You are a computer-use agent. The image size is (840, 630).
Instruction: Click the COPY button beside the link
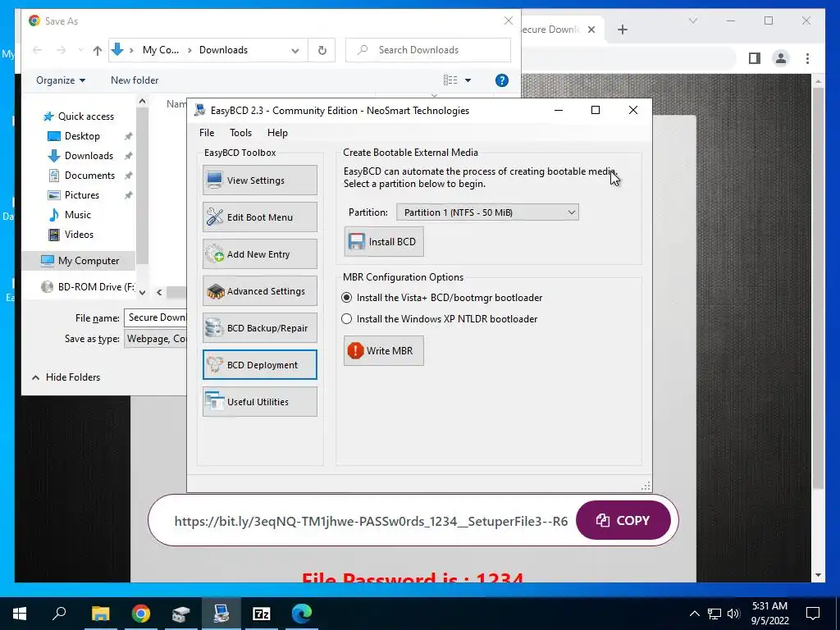pyautogui.click(x=623, y=520)
